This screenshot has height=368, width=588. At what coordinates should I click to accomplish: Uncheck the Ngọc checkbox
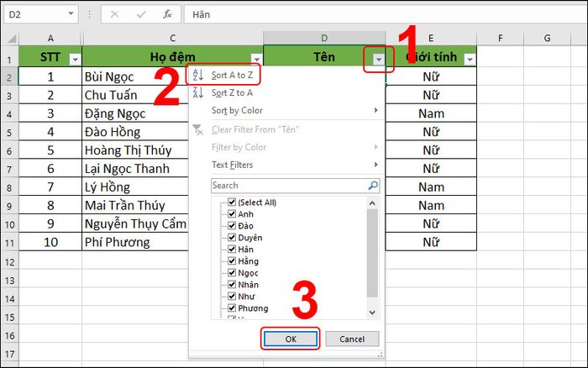(232, 273)
